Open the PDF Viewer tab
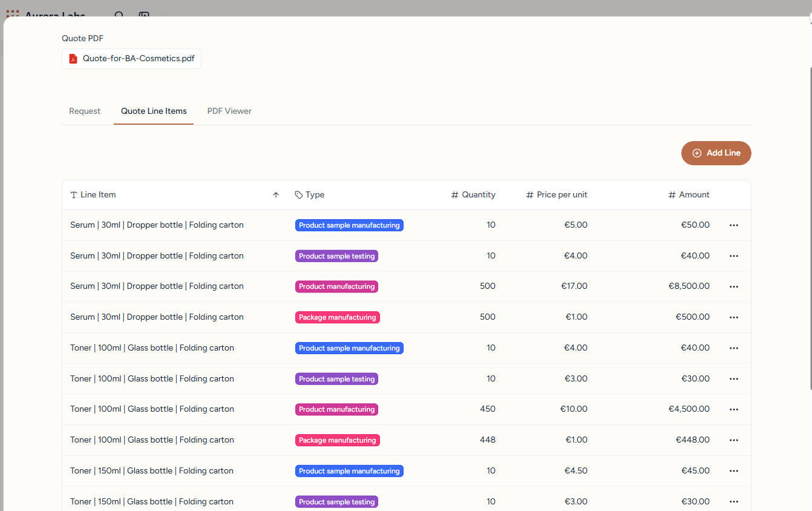The image size is (812, 511). click(229, 111)
